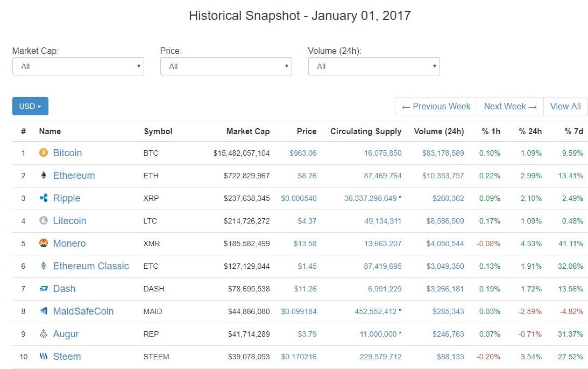
Task: Open the MaidSafeCoin name link
Action: tap(83, 311)
